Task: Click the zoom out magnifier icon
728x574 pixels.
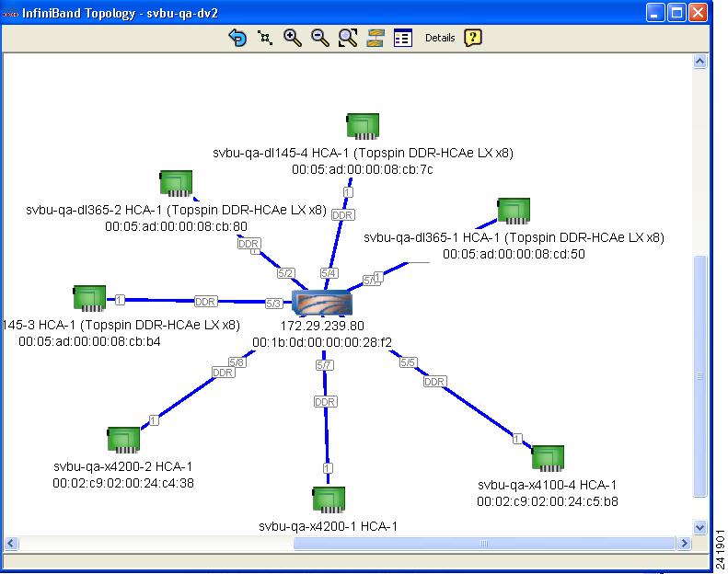Action: click(320, 38)
